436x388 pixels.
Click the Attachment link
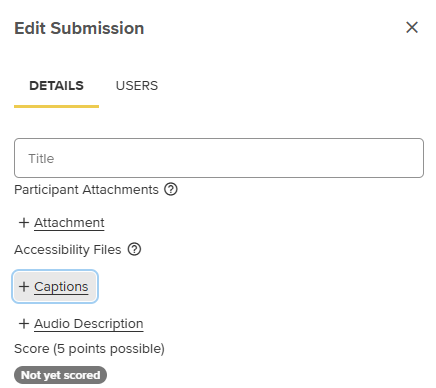point(69,223)
